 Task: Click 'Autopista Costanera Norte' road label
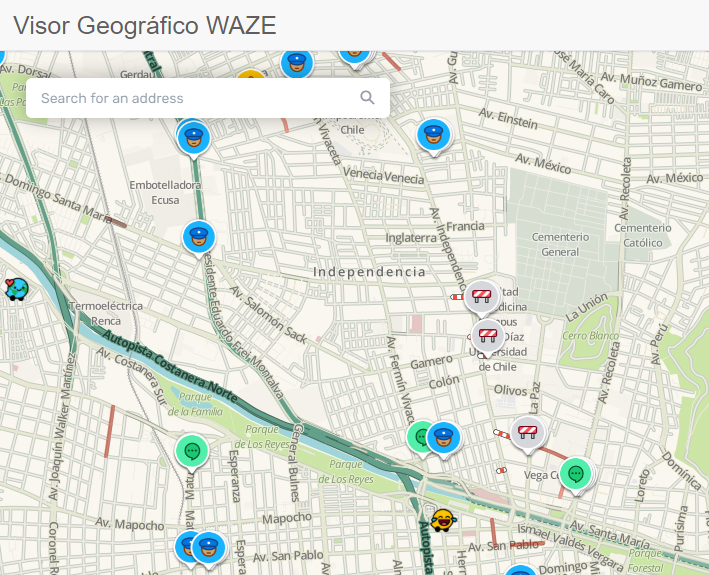(170, 367)
